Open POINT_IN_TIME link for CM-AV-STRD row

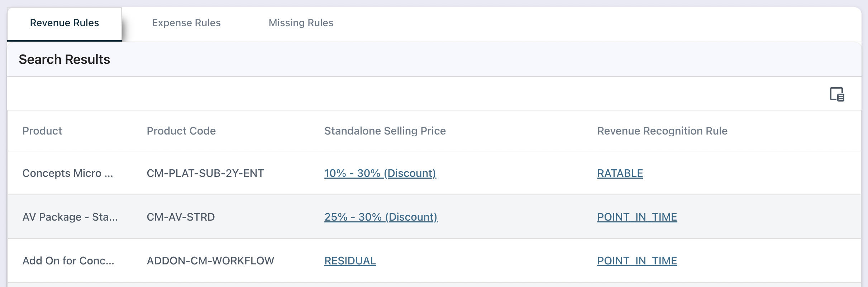click(x=637, y=217)
